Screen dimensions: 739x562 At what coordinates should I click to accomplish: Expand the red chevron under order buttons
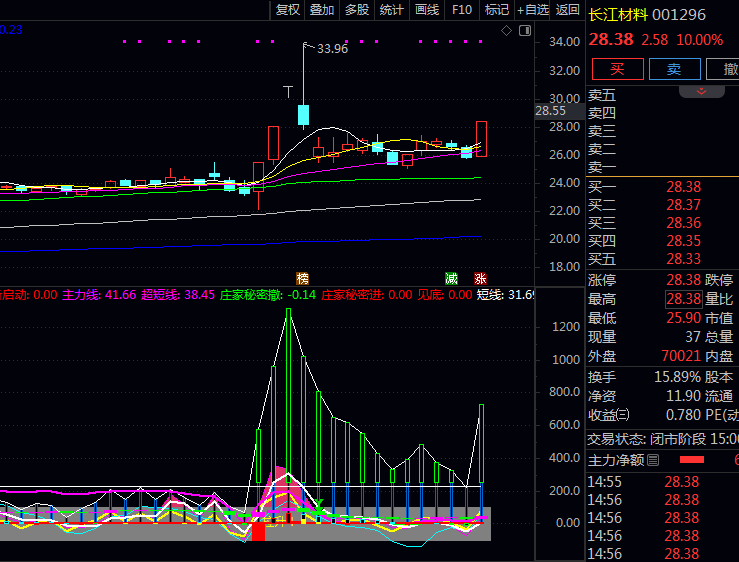tap(702, 91)
